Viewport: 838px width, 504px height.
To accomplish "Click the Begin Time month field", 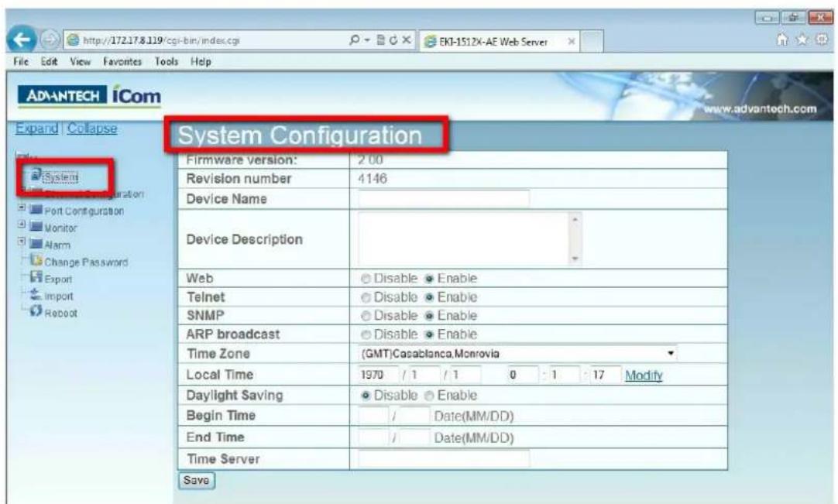I will (x=373, y=416).
